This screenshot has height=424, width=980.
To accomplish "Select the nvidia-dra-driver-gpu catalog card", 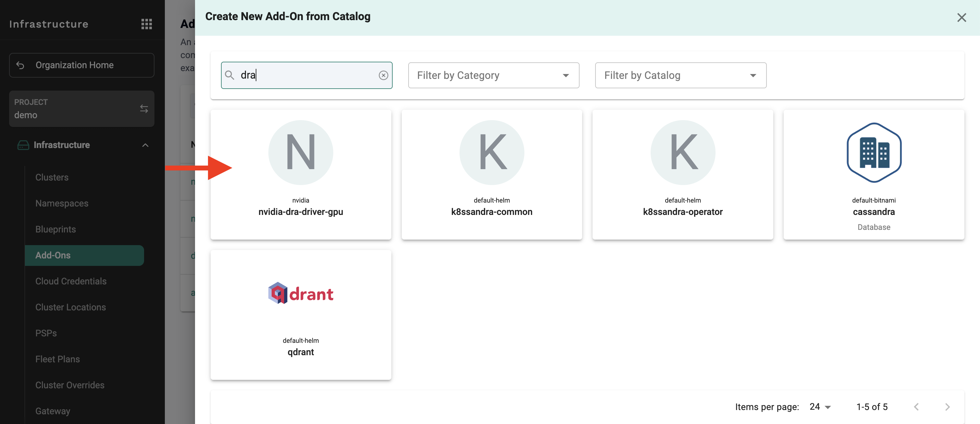I will pyautogui.click(x=300, y=174).
